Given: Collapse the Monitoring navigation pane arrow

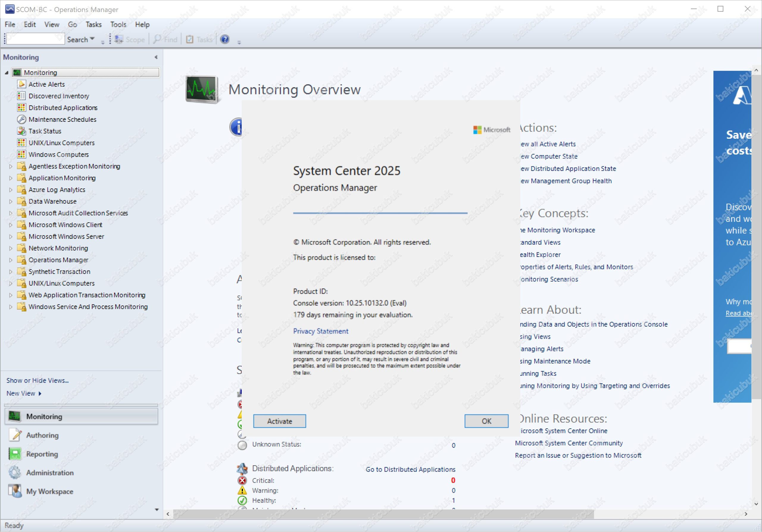Looking at the screenshot, I should pyautogui.click(x=156, y=57).
